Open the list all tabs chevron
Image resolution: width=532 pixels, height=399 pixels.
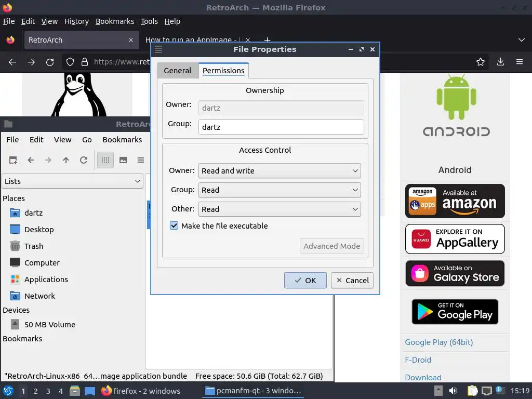[x=522, y=40]
